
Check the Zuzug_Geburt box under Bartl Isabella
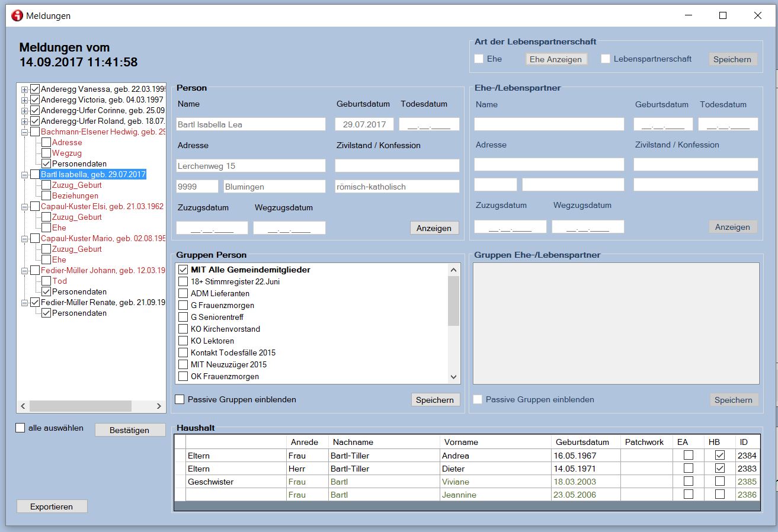46,185
